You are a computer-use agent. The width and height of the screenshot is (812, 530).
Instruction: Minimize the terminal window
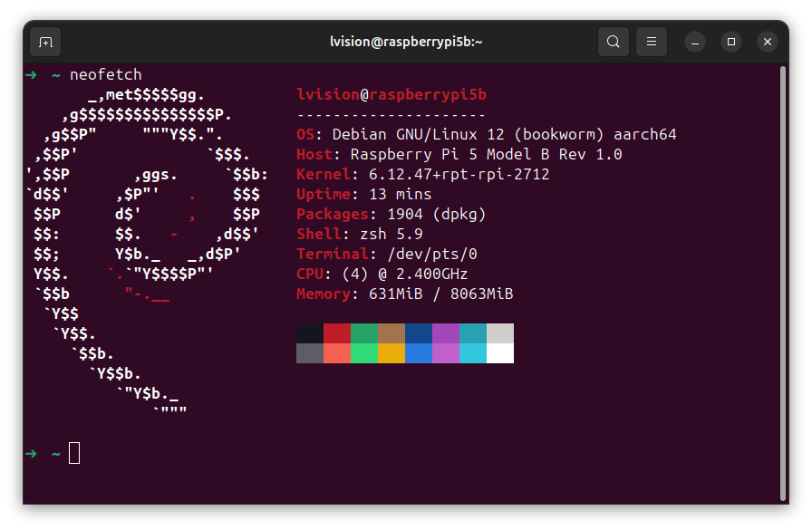pos(695,42)
